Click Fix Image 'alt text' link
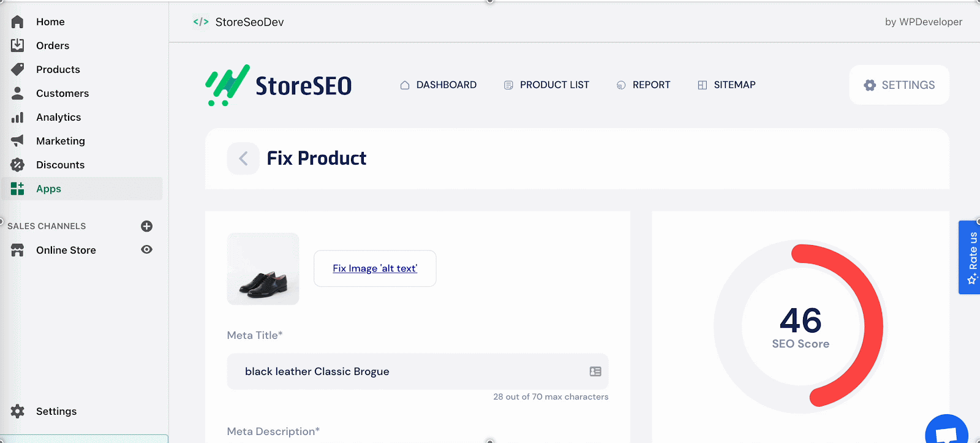 [375, 268]
